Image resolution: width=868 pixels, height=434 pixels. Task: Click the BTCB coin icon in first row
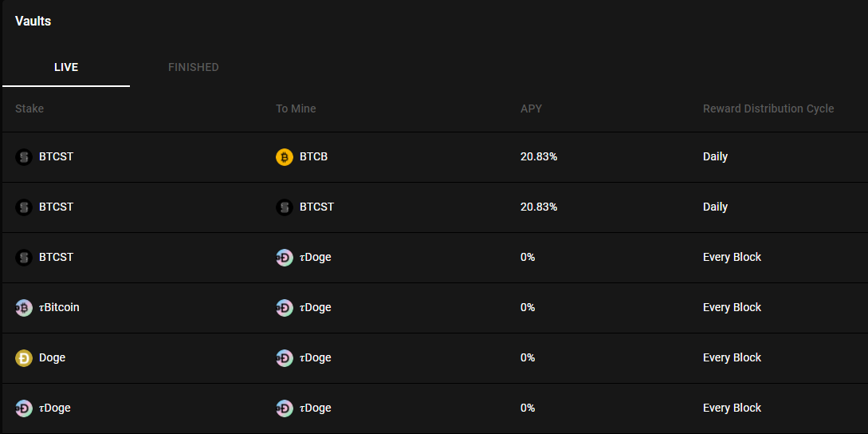click(284, 157)
